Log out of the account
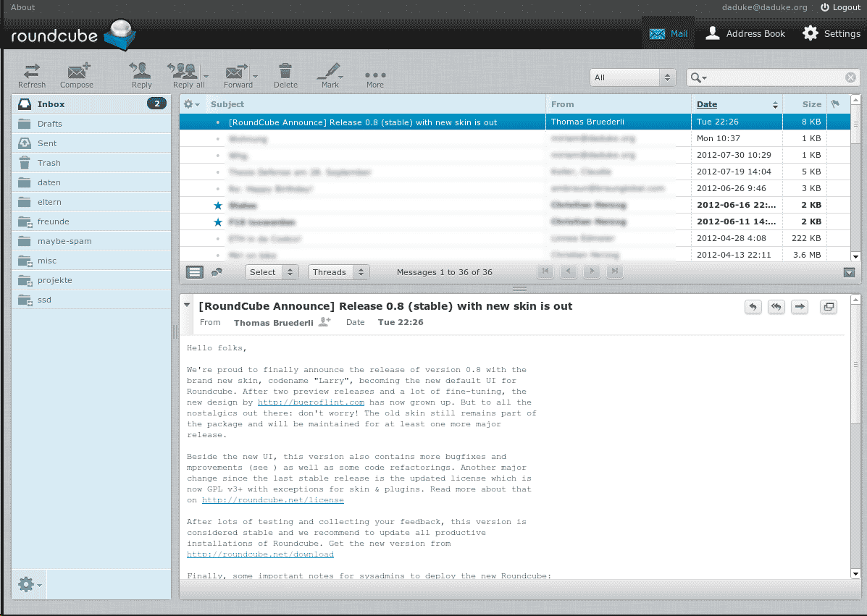867x616 pixels. click(x=840, y=7)
